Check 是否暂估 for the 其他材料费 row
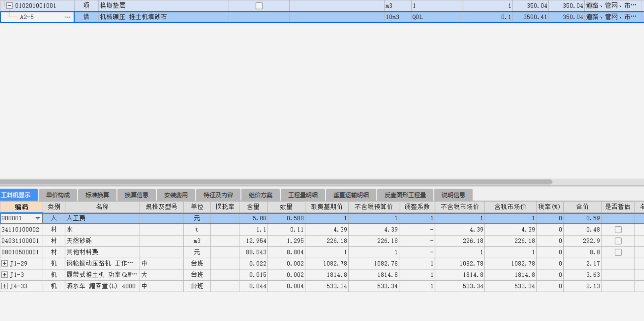 coord(618,252)
